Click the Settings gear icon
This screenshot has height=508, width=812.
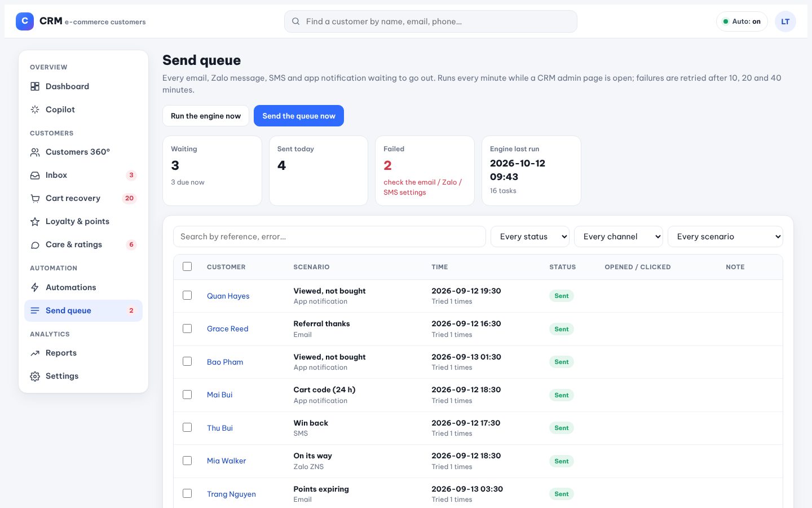coord(35,376)
